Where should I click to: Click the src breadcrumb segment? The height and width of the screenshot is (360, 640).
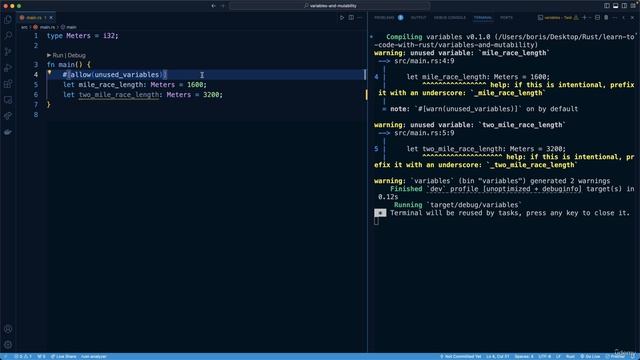point(24,27)
